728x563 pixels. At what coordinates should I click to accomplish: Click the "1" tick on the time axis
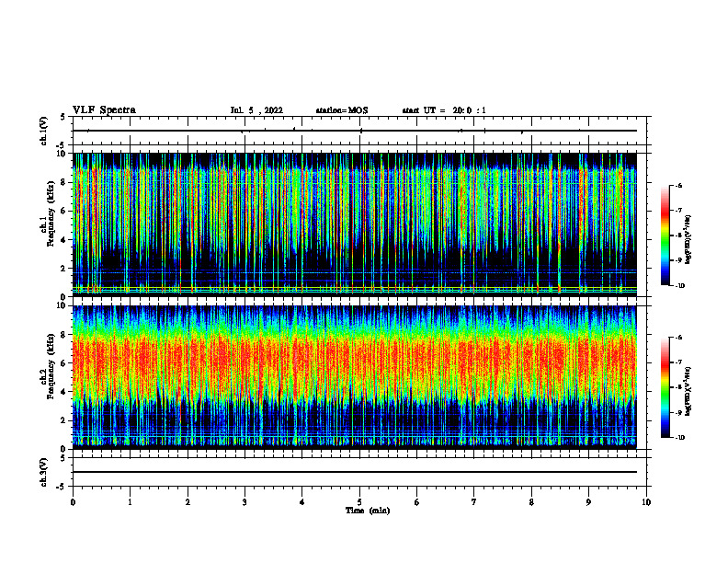tap(130, 502)
